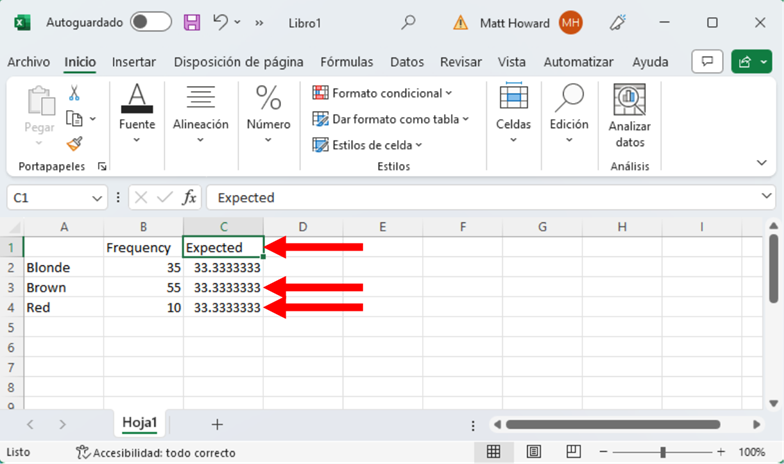Viewport: 784px width, 464px height.
Task: Click the Undo arrow icon
Action: tap(221, 22)
